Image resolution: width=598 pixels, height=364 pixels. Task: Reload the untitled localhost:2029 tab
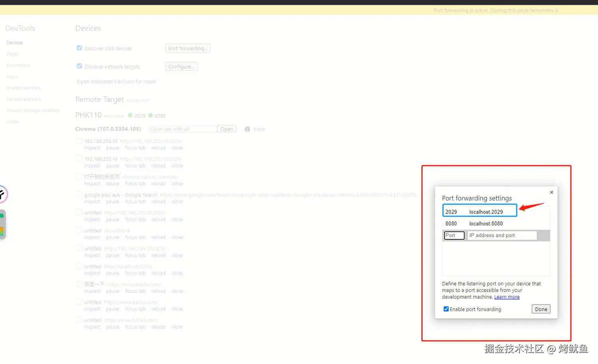click(158, 273)
